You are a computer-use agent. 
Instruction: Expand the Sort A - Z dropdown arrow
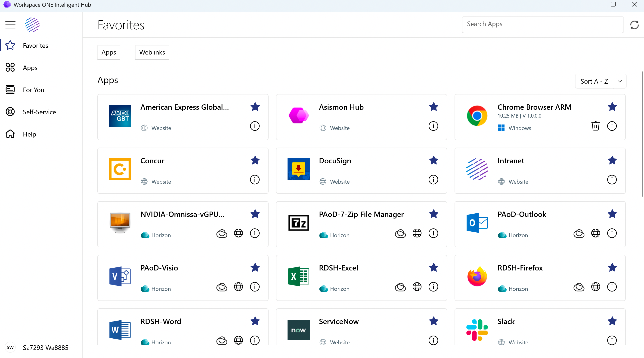tap(619, 81)
